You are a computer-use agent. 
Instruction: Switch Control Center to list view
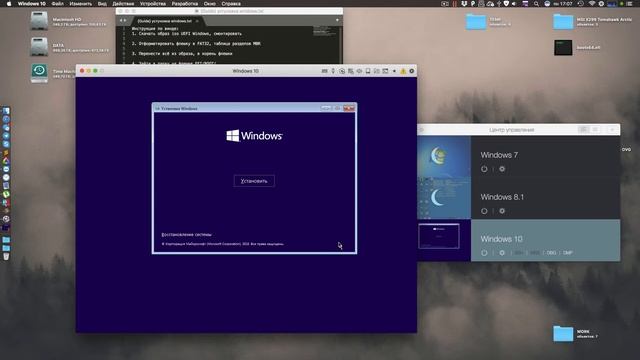click(595, 129)
